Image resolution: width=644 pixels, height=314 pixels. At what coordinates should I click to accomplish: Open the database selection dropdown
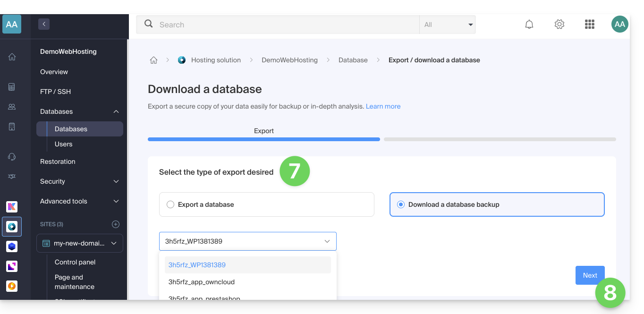click(247, 241)
